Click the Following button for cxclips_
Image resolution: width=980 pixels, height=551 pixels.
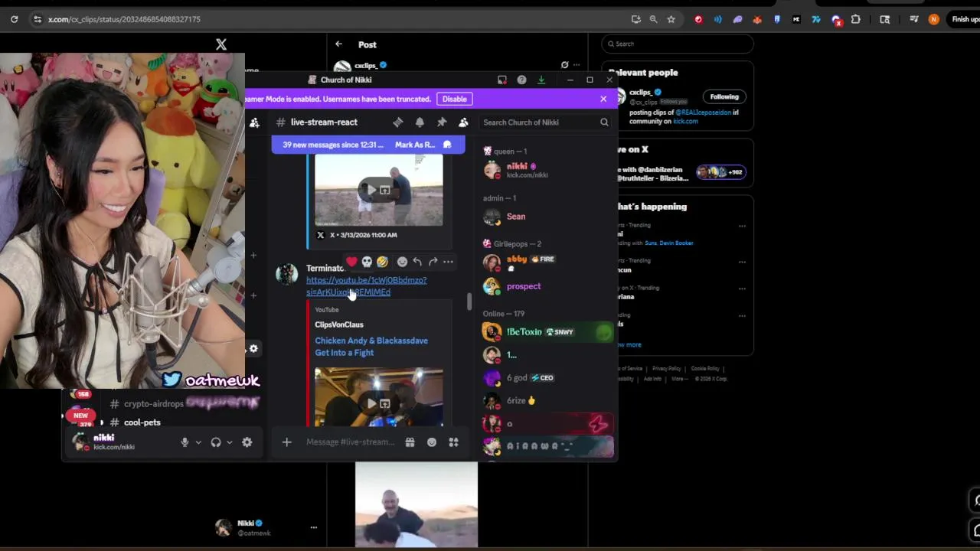click(x=724, y=96)
